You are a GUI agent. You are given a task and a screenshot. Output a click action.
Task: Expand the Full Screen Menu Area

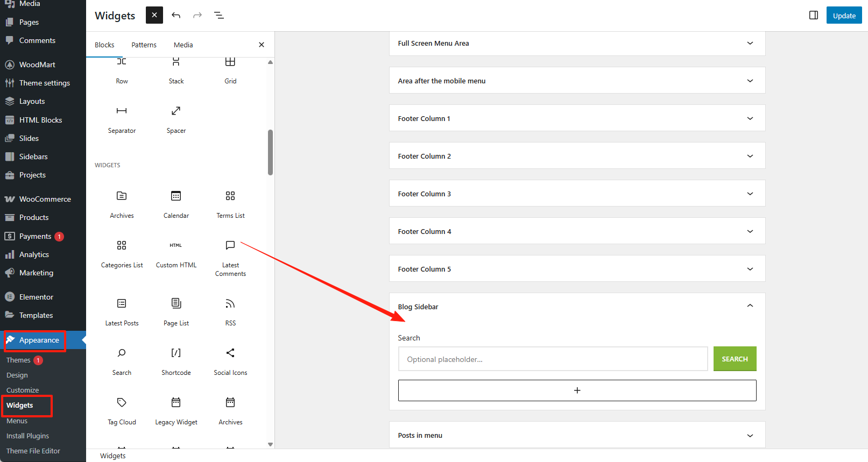point(750,43)
